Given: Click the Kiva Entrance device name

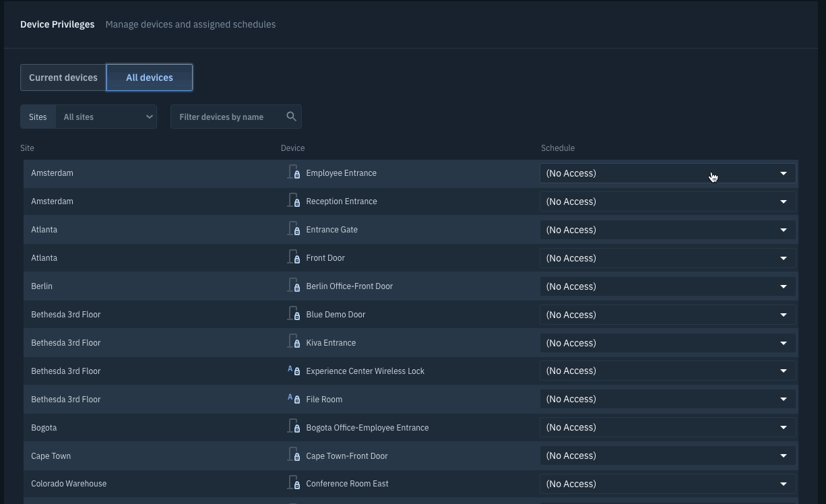Looking at the screenshot, I should tap(331, 343).
